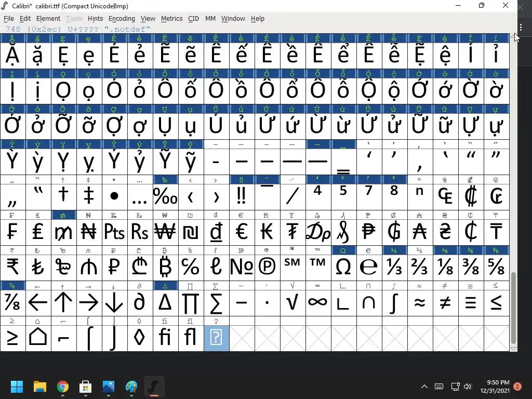This screenshot has height=399, width=532.
Task: Select the integral glyph cell
Action: (x=394, y=303)
